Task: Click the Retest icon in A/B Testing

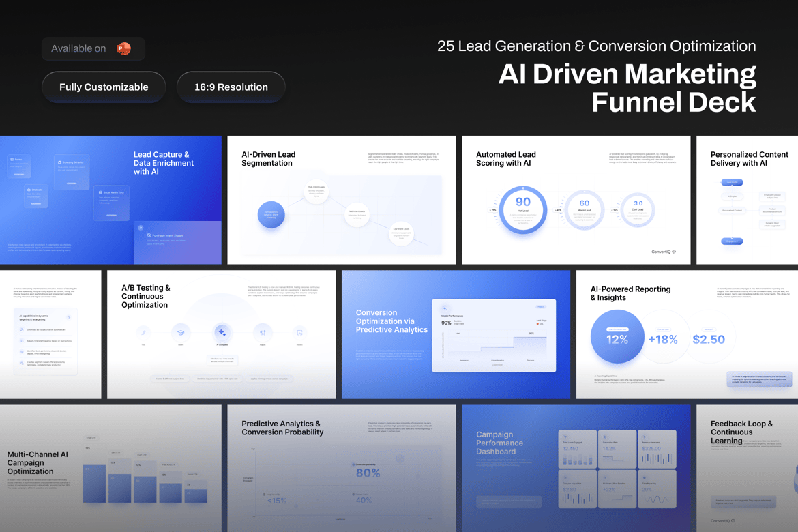Action: coord(299,332)
